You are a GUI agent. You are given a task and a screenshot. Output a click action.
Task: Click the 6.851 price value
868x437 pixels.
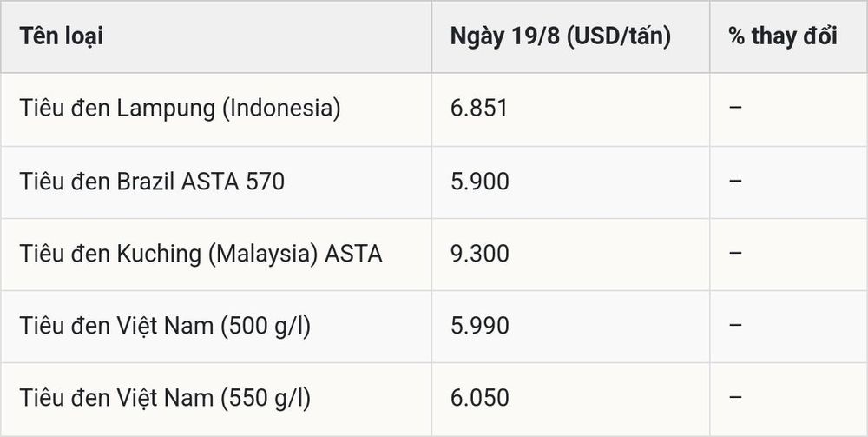(x=479, y=109)
